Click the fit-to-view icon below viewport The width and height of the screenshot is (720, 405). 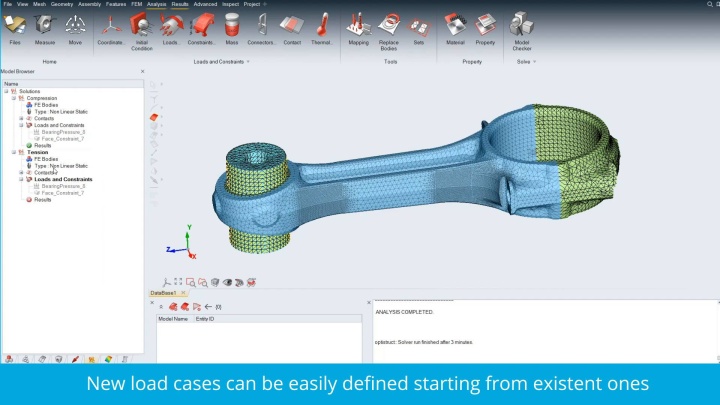tap(178, 282)
